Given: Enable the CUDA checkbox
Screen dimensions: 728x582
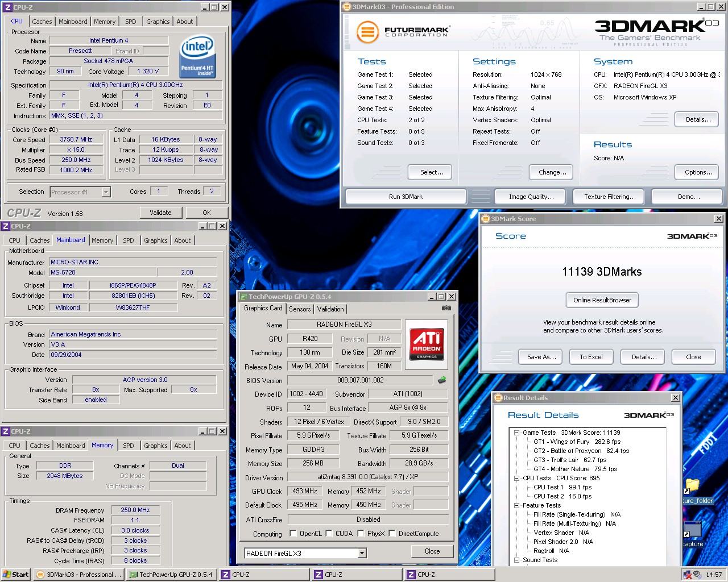Looking at the screenshot, I should coord(329,534).
